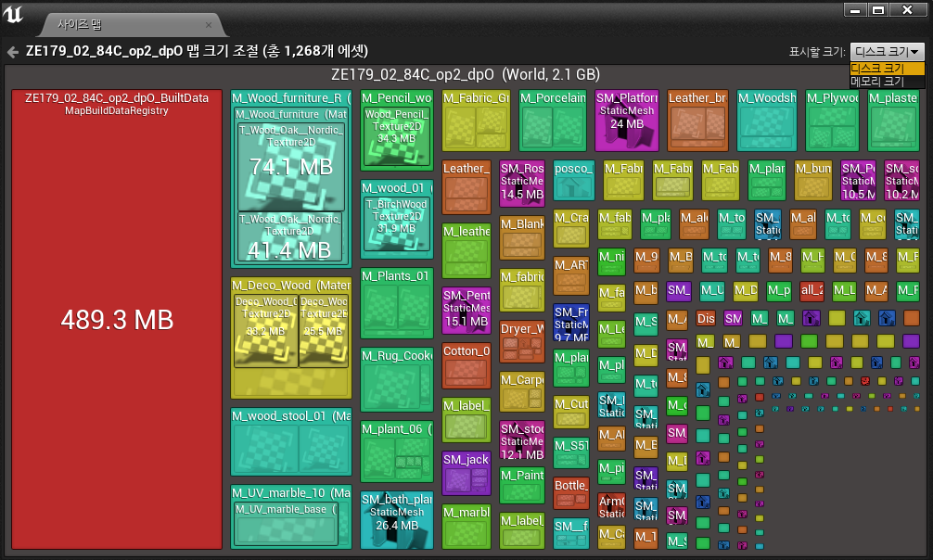The width and height of the screenshot is (933, 560).
Task: Open the 표시할 크기 dropdown
Action: tap(887, 52)
